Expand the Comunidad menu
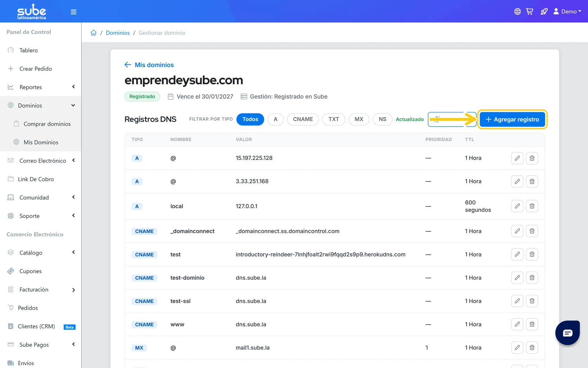This screenshot has height=368, width=588. pos(40,197)
